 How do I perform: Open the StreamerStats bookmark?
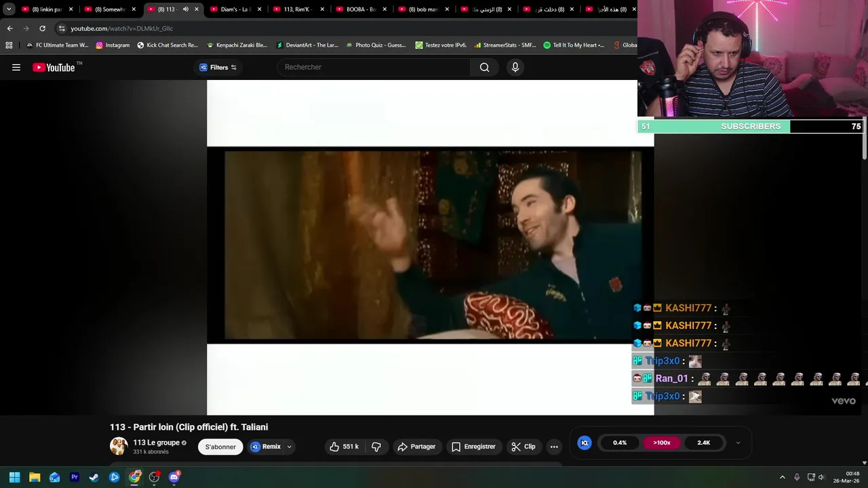[505, 45]
